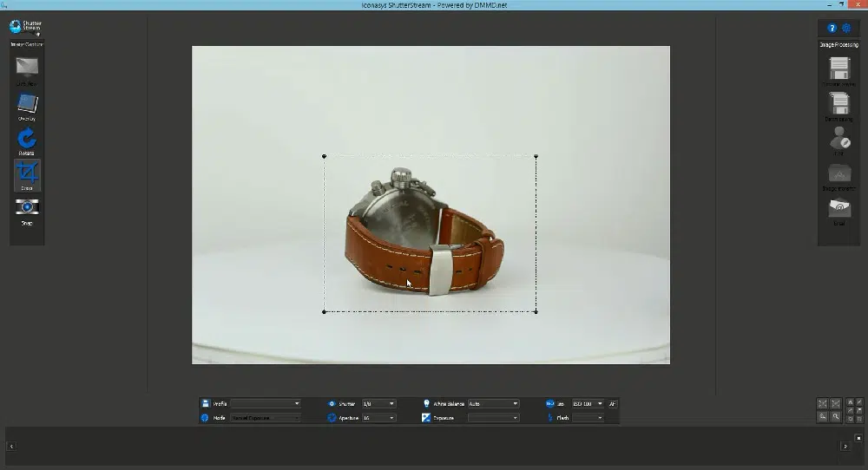The image size is (868, 470).
Task: Click the Batch saving icon
Action: 839,103
